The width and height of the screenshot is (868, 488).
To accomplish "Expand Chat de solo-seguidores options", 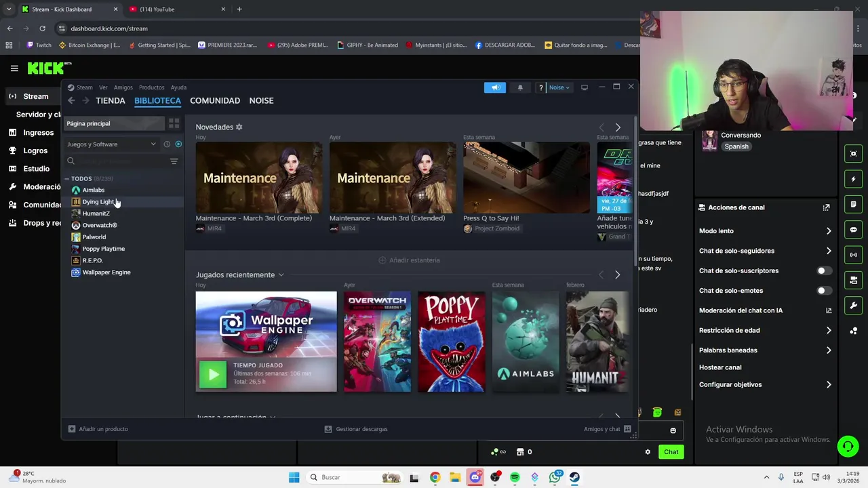I will tap(828, 251).
